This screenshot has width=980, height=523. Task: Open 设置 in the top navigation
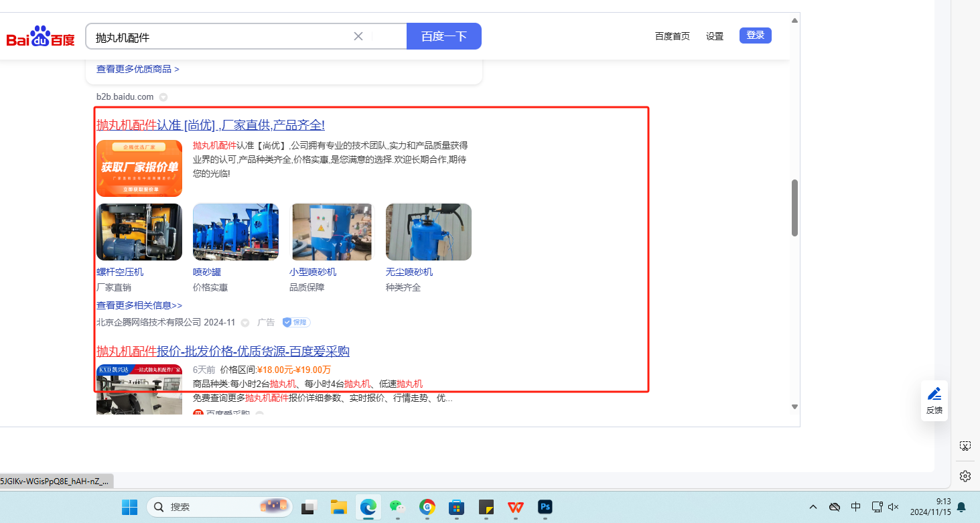point(715,36)
